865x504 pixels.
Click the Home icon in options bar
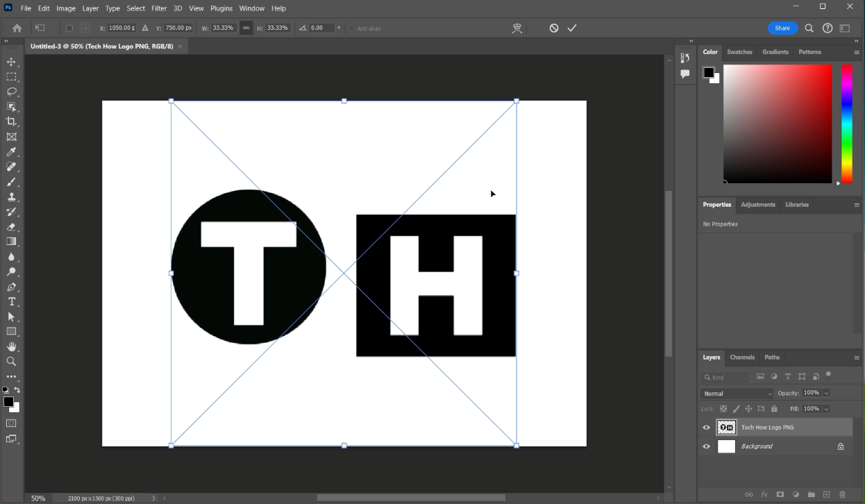17,28
